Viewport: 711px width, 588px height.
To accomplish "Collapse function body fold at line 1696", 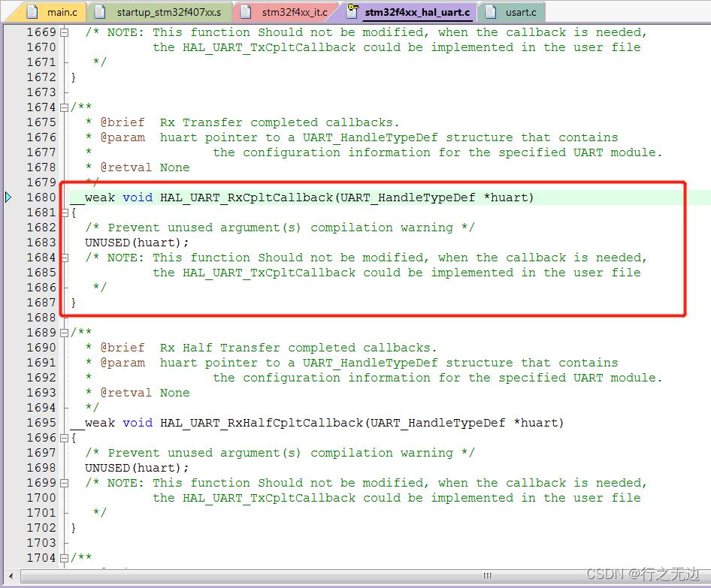I will coord(65,438).
